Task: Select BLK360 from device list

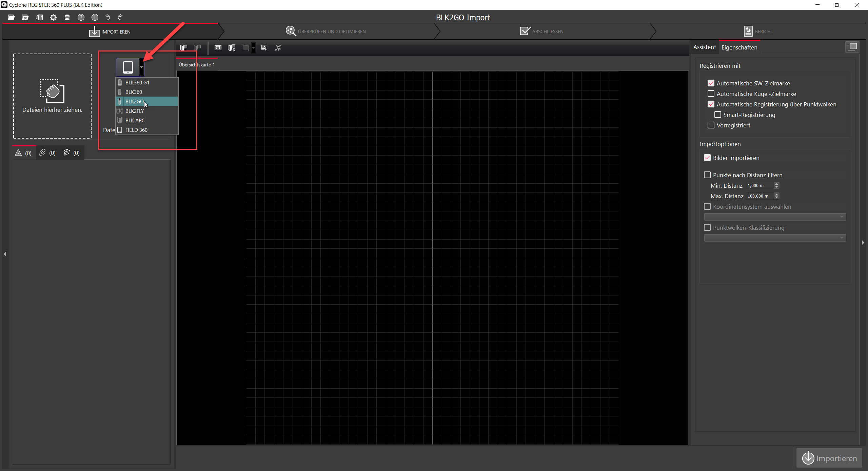Action: click(147, 92)
